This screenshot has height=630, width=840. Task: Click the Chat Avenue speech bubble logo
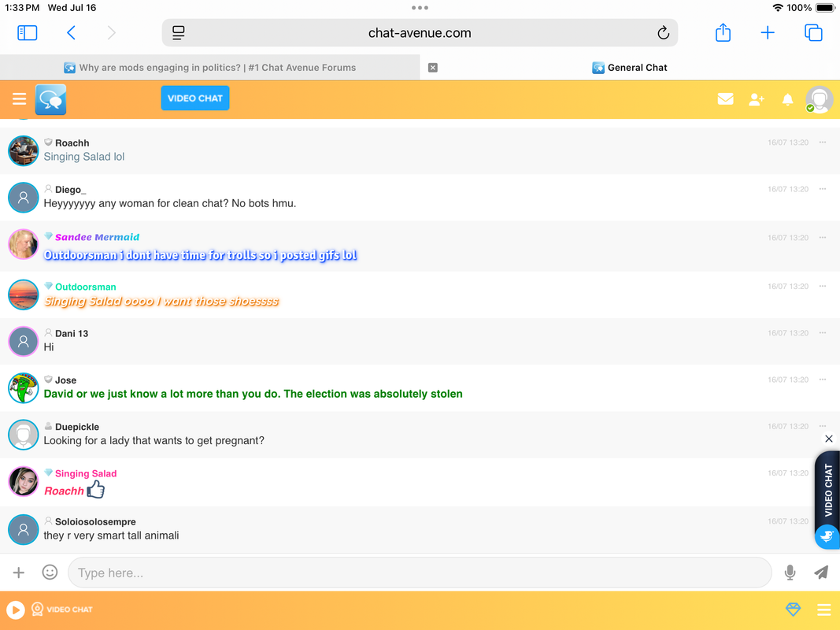pos(51,100)
